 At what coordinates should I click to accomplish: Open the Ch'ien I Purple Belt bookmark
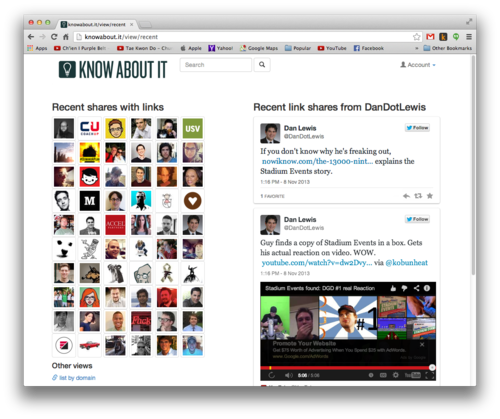(80, 48)
